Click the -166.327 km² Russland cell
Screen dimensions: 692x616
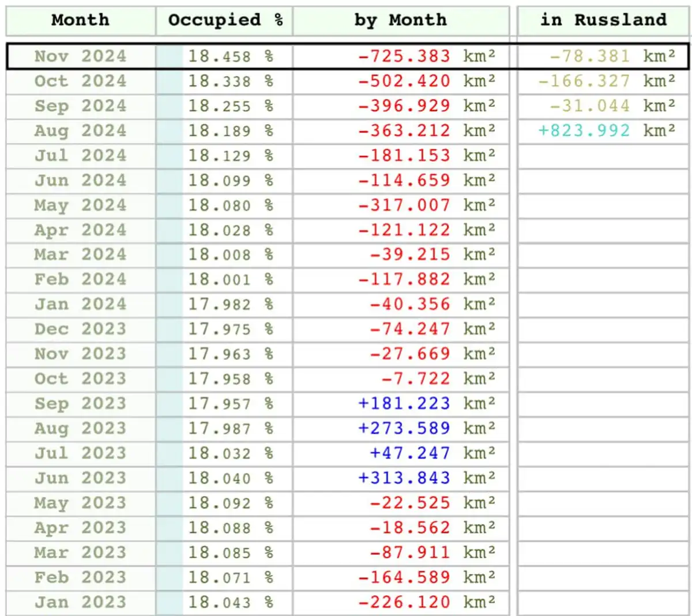point(606,81)
